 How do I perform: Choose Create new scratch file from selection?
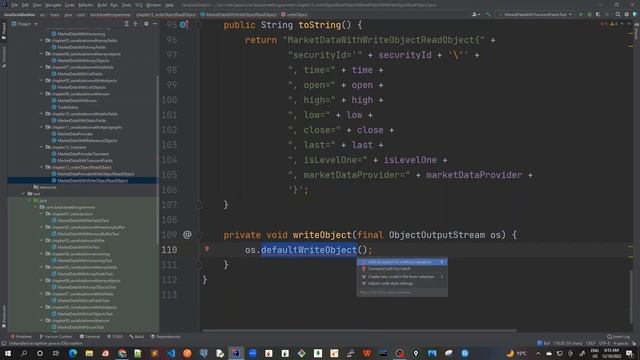tap(402, 276)
